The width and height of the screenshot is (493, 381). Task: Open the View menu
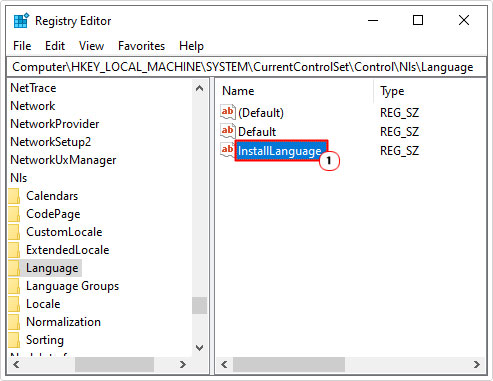tap(91, 46)
